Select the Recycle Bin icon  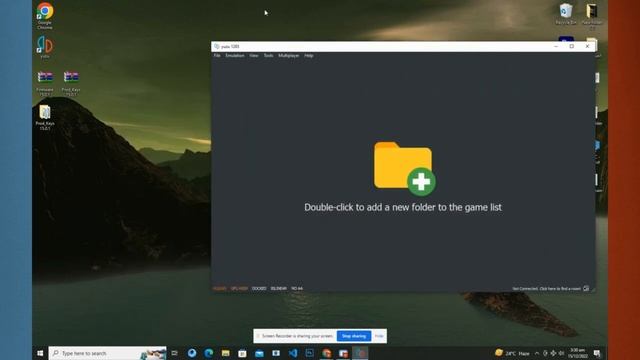point(566,14)
